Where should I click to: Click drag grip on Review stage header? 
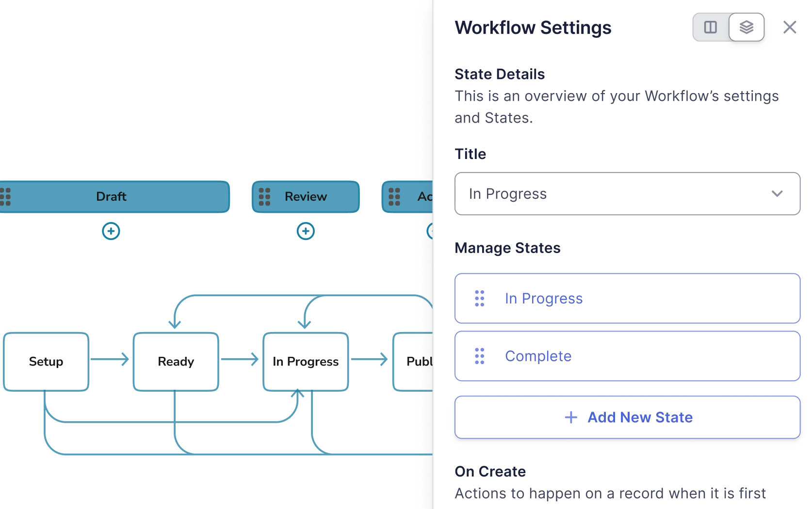click(264, 197)
